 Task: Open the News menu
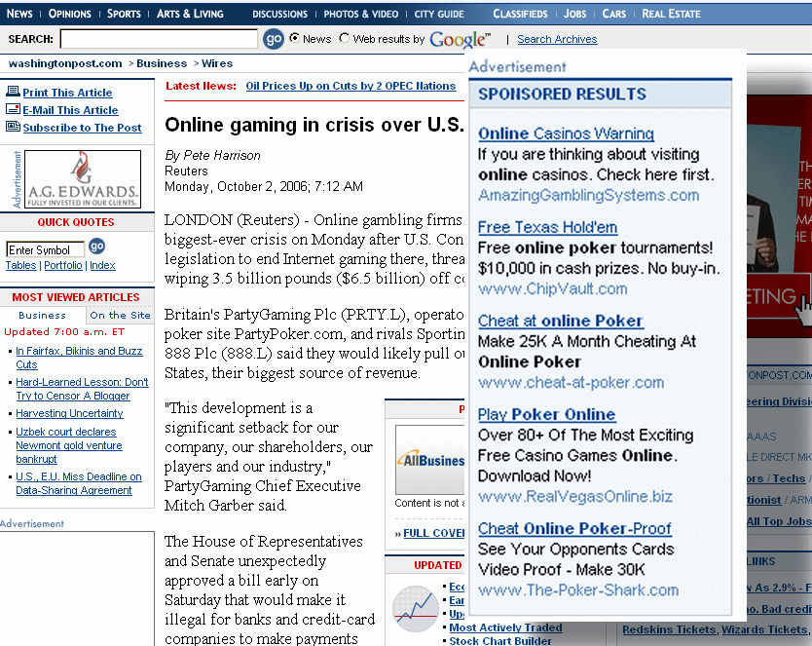click(x=19, y=14)
